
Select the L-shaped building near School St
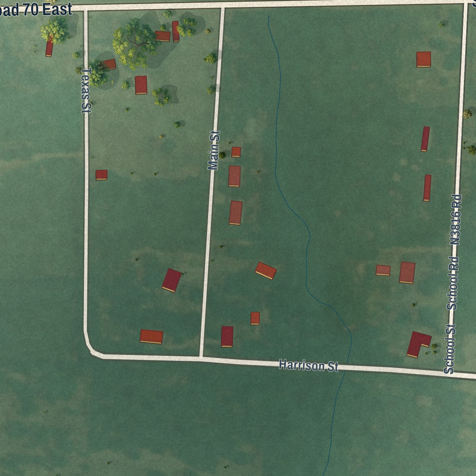(418, 344)
